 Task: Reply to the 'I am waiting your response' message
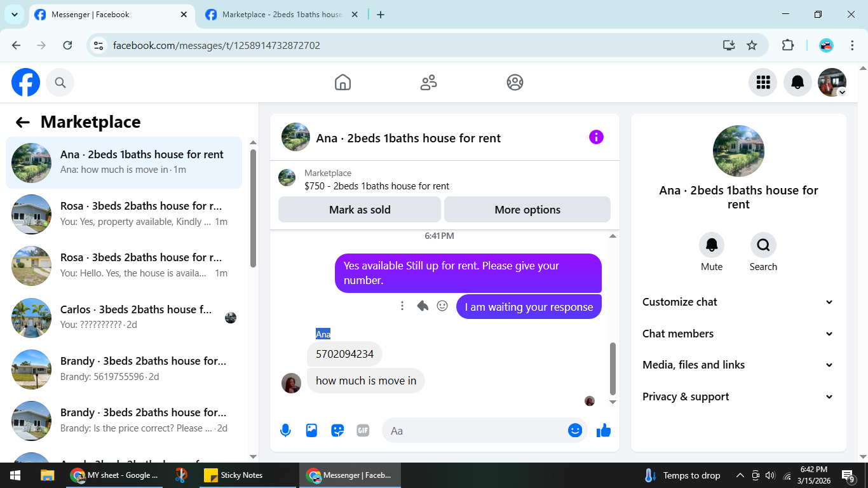click(423, 306)
